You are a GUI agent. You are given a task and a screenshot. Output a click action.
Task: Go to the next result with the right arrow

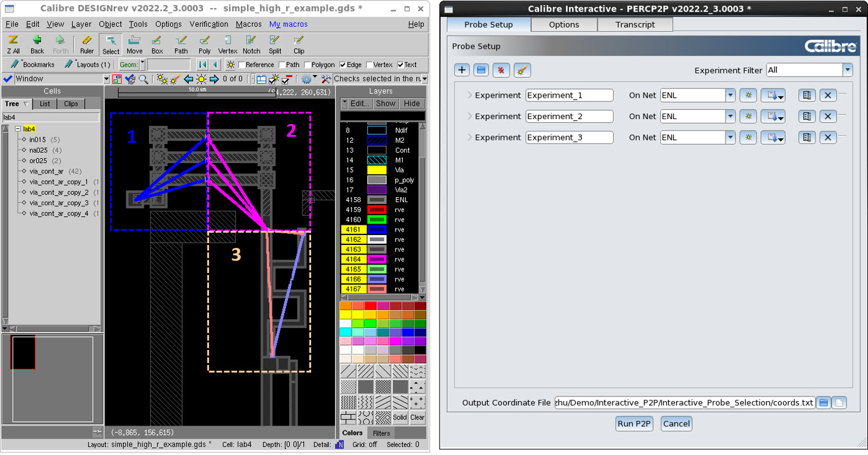[214, 79]
